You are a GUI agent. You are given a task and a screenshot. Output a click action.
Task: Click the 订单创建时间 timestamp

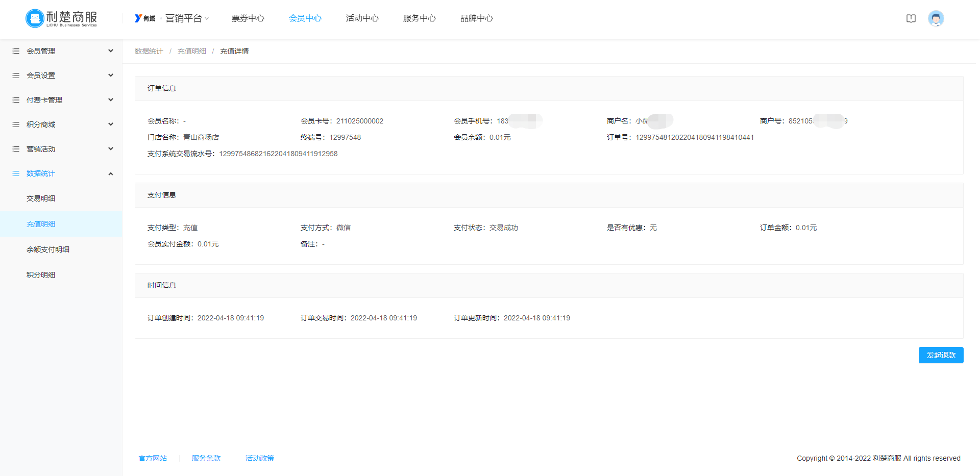tap(231, 318)
